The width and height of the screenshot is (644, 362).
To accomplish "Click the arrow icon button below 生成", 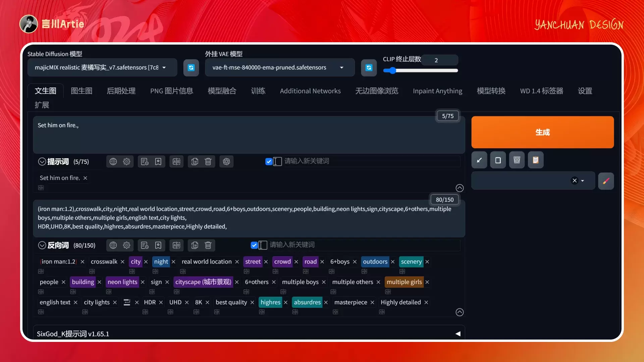I will coord(479,160).
